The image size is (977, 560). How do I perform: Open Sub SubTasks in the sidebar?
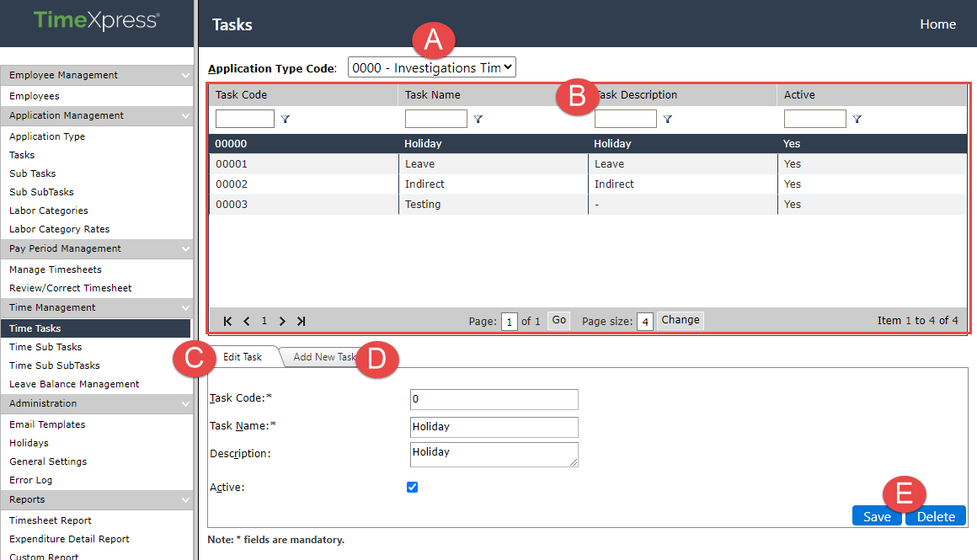41,193
